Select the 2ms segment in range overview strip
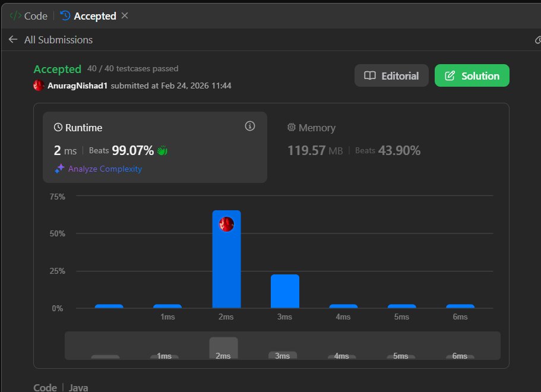 (x=223, y=348)
